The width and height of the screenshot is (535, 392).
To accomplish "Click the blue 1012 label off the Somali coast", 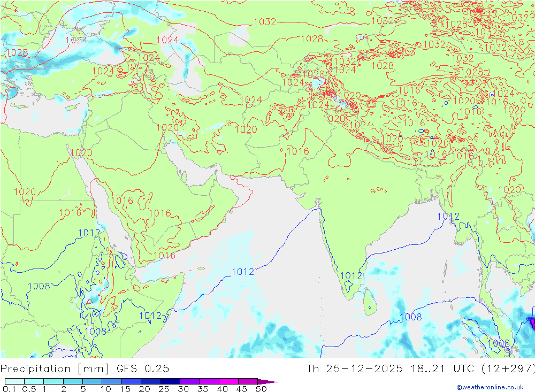I will pos(150,316).
